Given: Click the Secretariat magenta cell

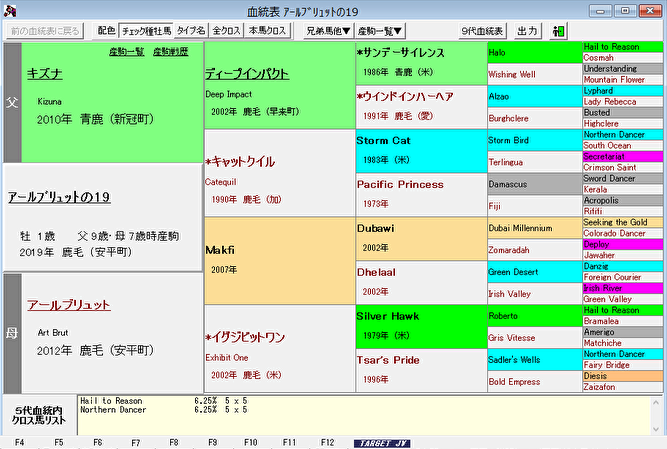Looking at the screenshot, I should 623,156.
